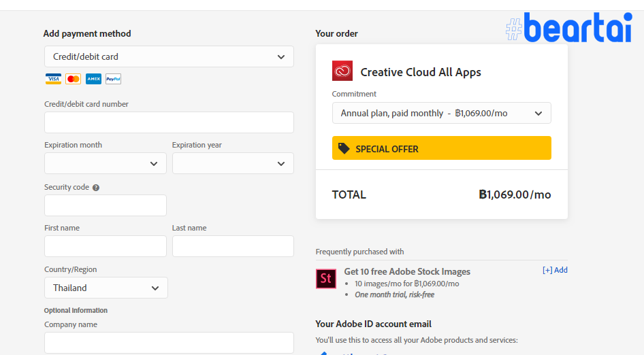Click 'Add payment method' heading

pyautogui.click(x=87, y=33)
